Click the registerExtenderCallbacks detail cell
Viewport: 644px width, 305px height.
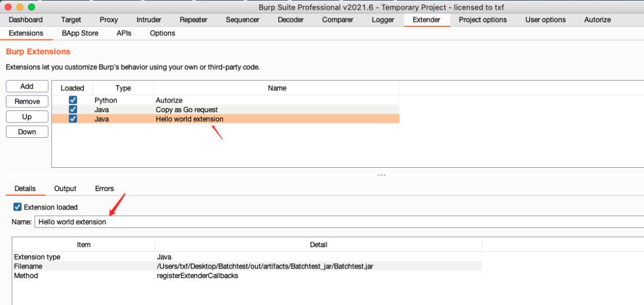[318, 276]
